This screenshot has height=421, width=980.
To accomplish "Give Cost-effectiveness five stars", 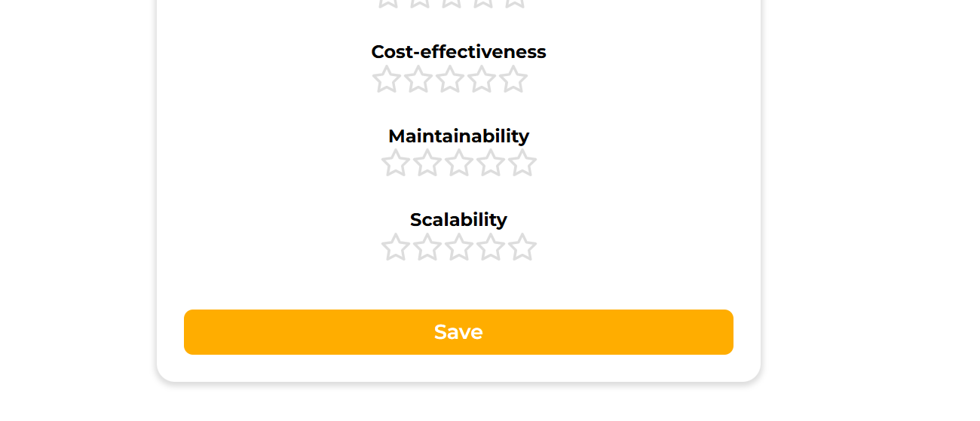I will click(513, 79).
